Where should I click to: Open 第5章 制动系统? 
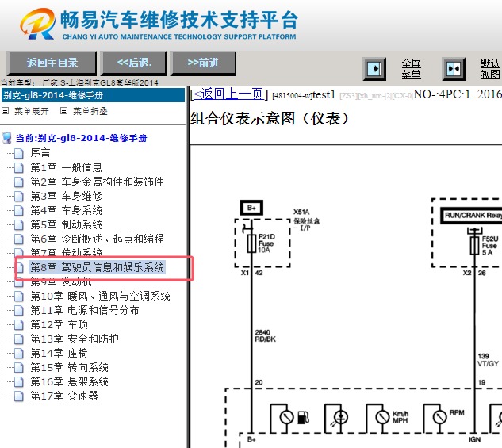coord(67,224)
